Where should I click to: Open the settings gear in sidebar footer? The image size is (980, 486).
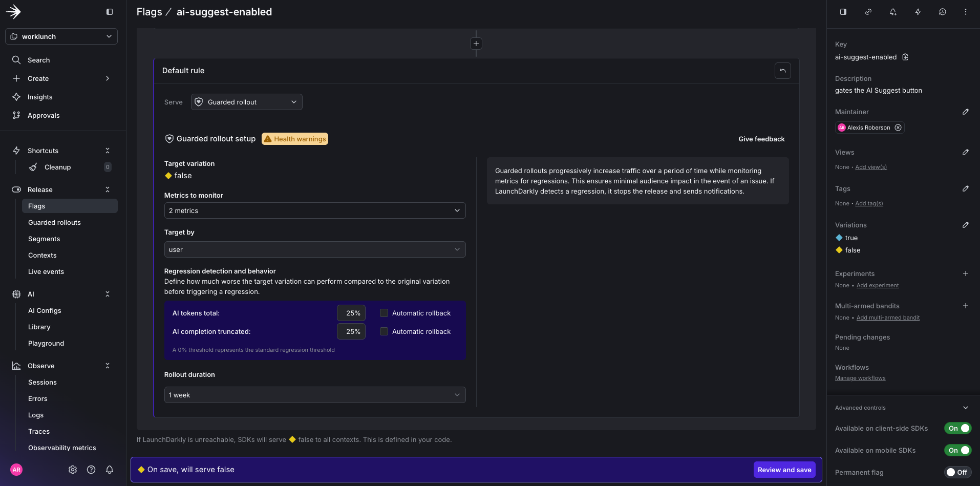[73, 470]
